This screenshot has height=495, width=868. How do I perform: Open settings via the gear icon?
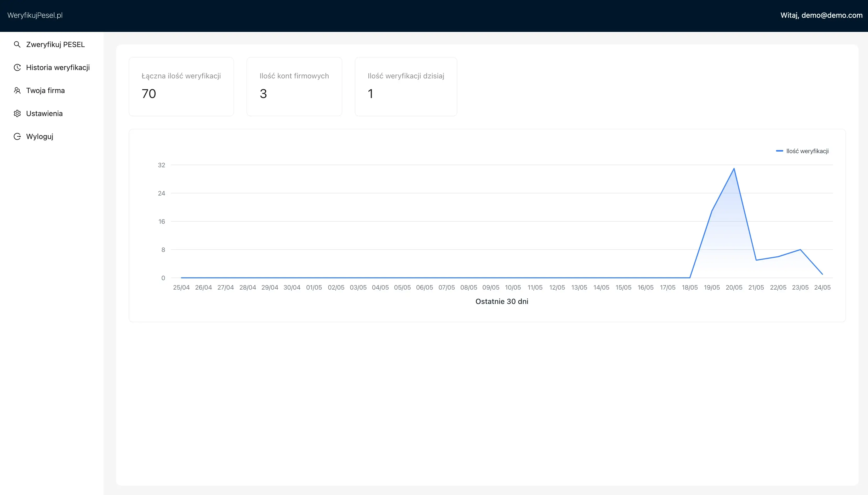[17, 113]
